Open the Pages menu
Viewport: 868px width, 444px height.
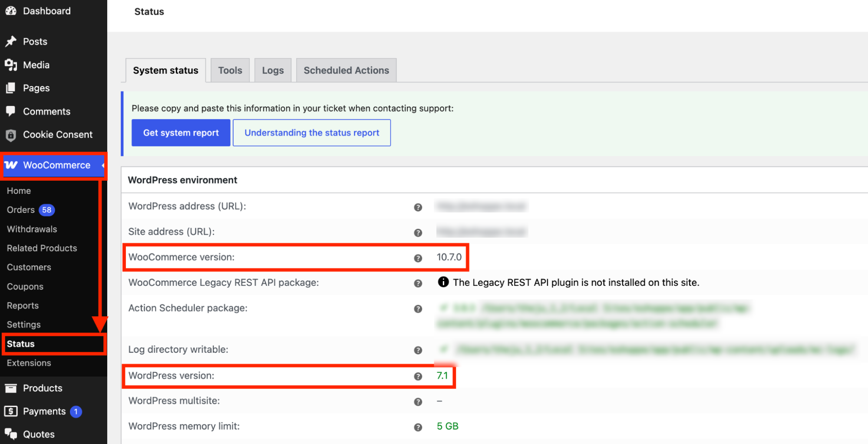pos(36,88)
